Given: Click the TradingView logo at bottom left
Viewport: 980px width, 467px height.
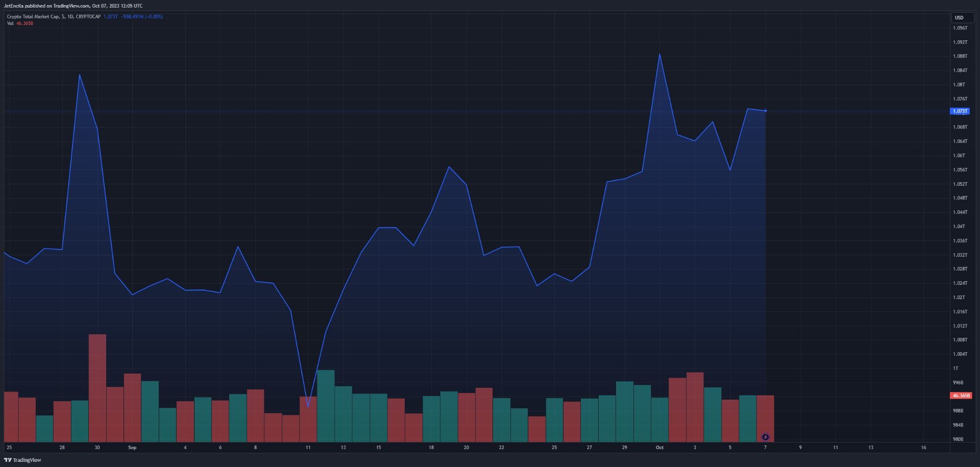Looking at the screenshot, I should pyautogui.click(x=22, y=460).
